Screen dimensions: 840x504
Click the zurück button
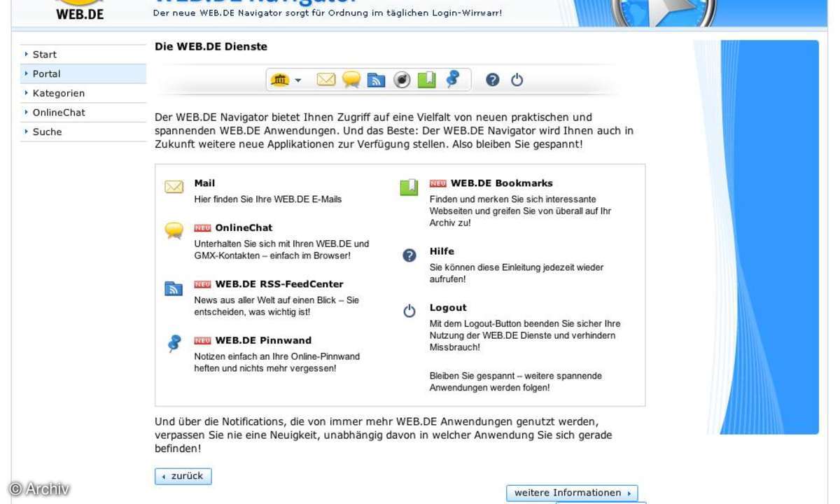[x=183, y=476]
